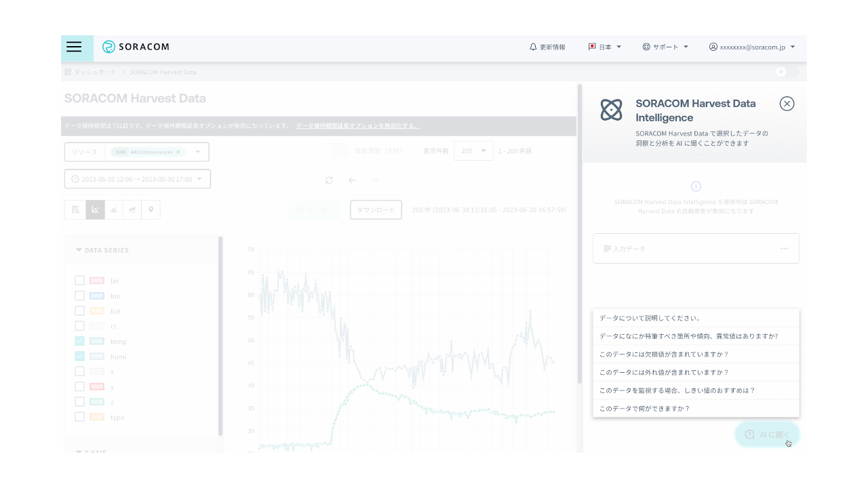
Task: Check the lon data series checkbox
Action: click(x=80, y=296)
